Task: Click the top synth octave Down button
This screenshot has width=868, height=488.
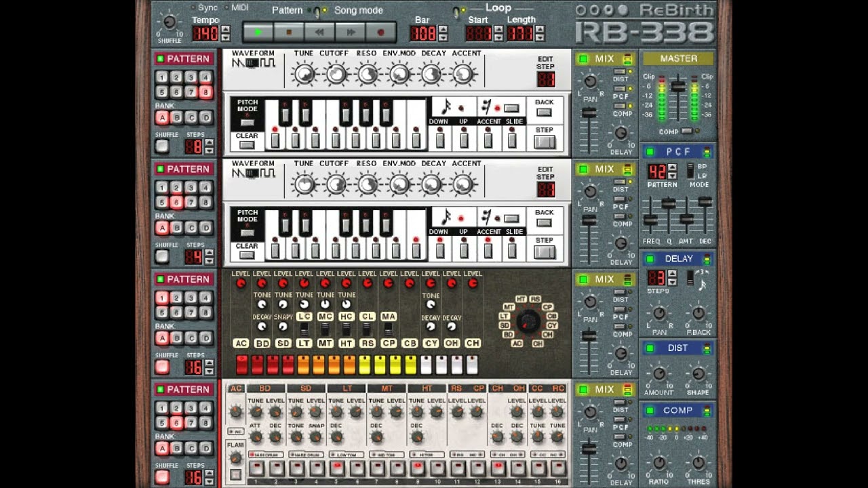Action: click(440, 140)
